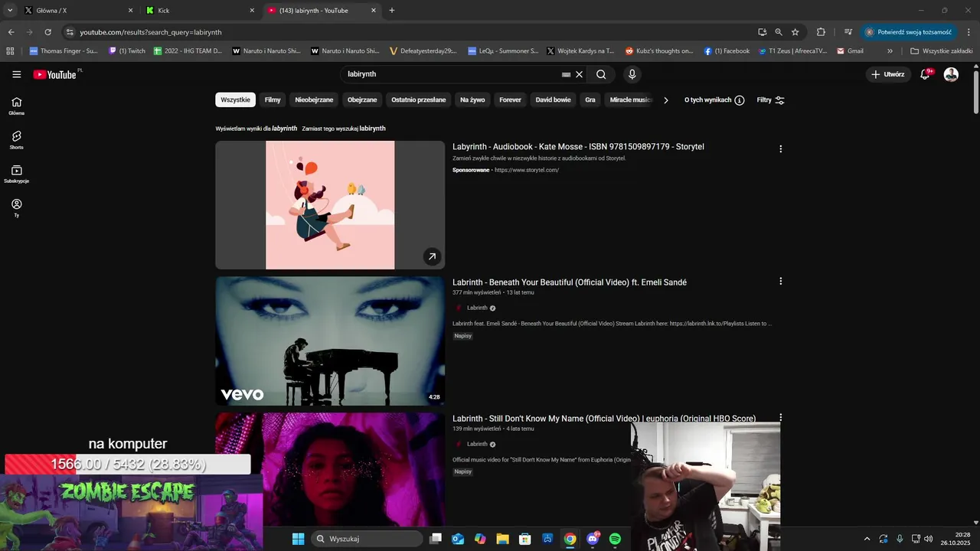Viewport: 980px width, 551px height.
Task: Select the Obejrzane filter chip
Action: [x=362, y=100]
